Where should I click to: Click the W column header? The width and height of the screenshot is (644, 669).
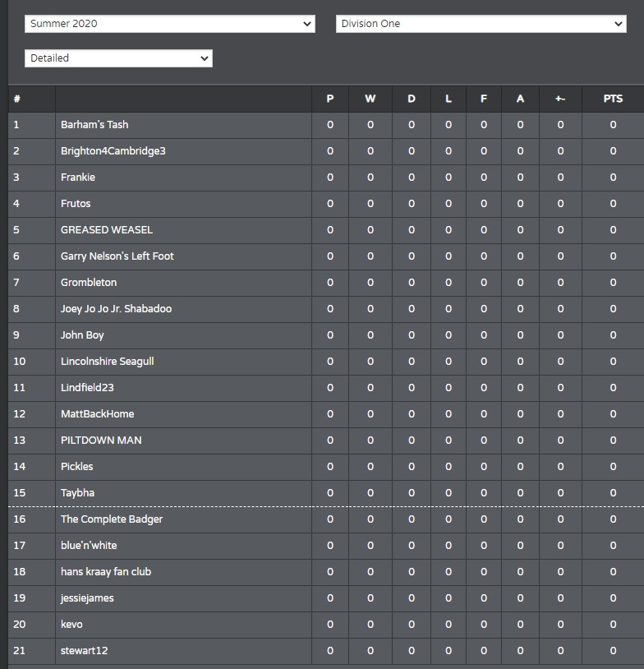(370, 99)
